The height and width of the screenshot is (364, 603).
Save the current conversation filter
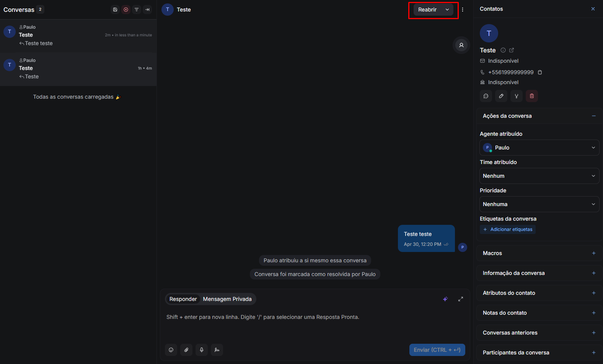coord(115,10)
